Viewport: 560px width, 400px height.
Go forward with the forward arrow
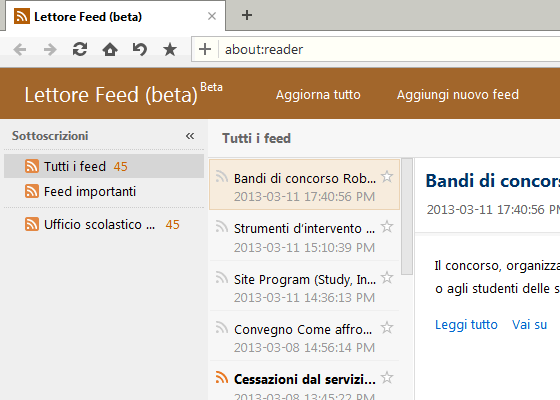click(x=50, y=49)
